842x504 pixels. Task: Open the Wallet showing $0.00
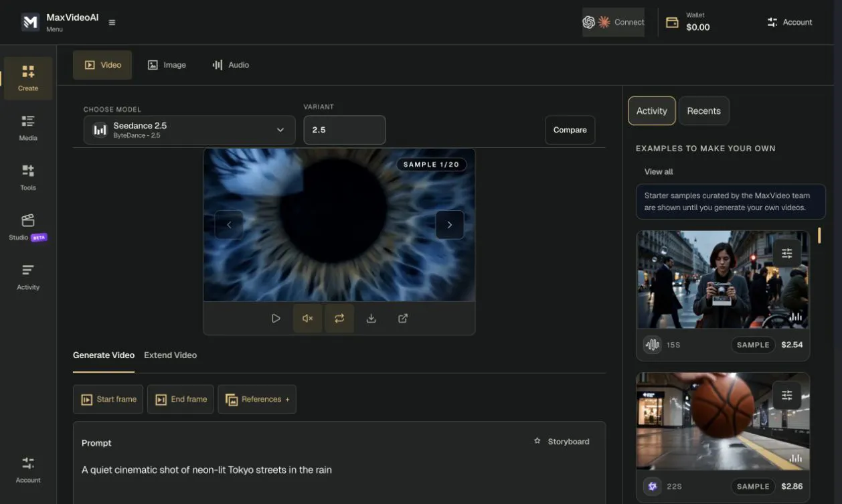[688, 22]
